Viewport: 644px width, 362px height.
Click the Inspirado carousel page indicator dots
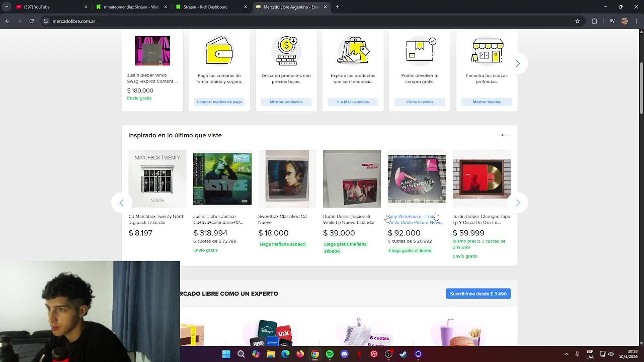coord(504,135)
